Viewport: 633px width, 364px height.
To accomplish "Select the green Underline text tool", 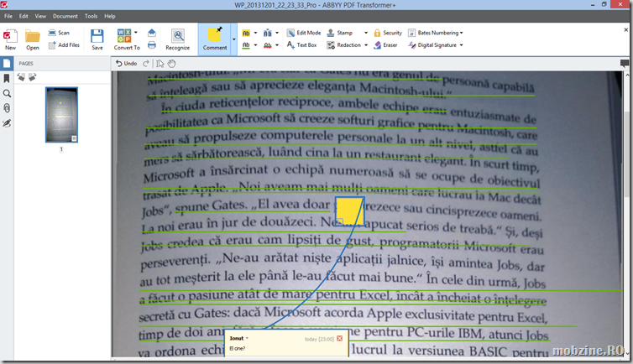I will point(246,45).
